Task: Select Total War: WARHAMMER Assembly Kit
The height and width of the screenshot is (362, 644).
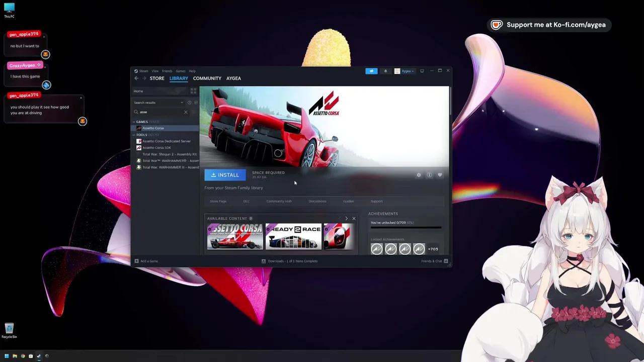Action: tap(166, 161)
